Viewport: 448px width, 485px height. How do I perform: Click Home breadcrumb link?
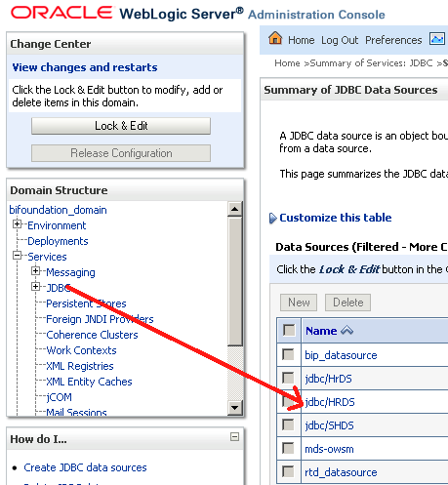coord(287,63)
